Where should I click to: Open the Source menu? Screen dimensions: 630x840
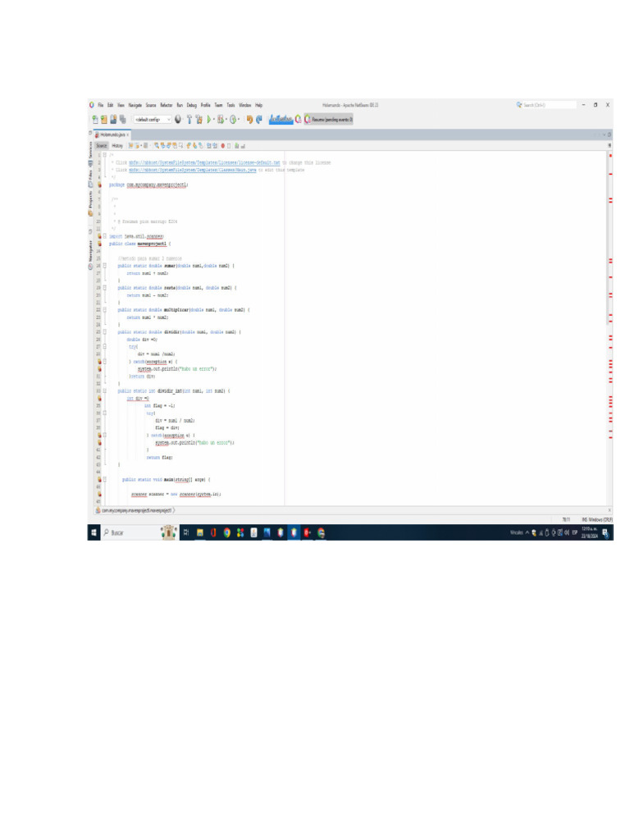[151, 105]
